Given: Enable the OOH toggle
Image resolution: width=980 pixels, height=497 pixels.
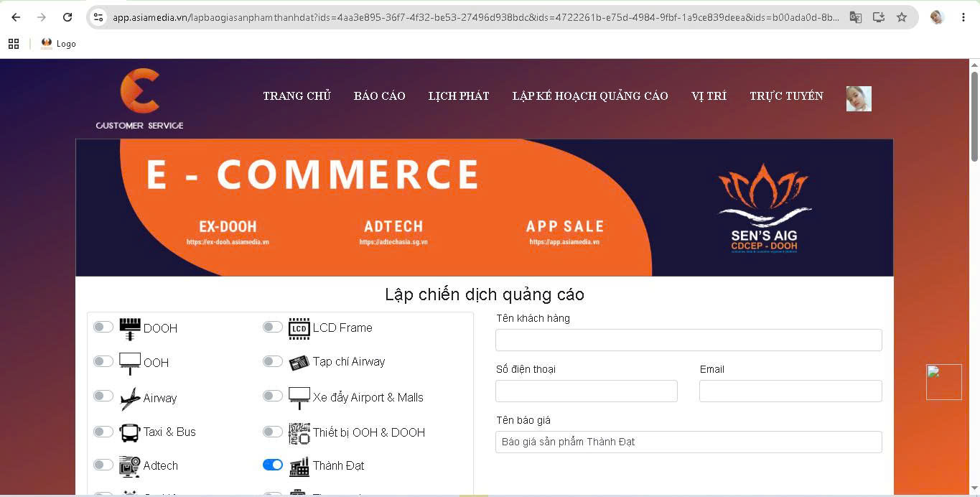Looking at the screenshot, I should [x=103, y=361].
